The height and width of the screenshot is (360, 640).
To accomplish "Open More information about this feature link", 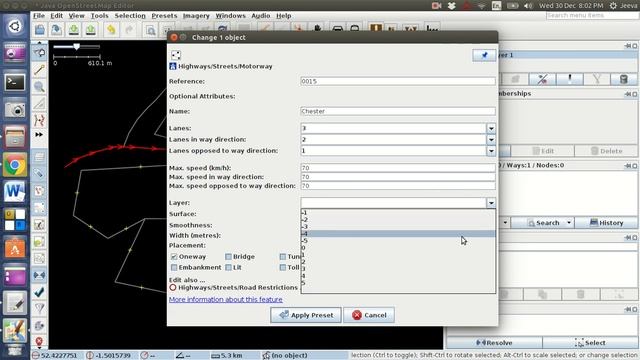I will click(226, 300).
